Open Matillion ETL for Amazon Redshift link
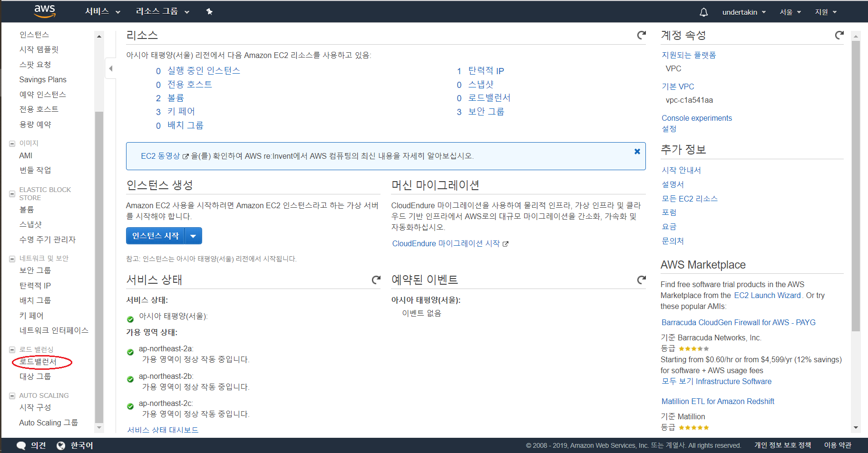868x453 pixels. 718,401
